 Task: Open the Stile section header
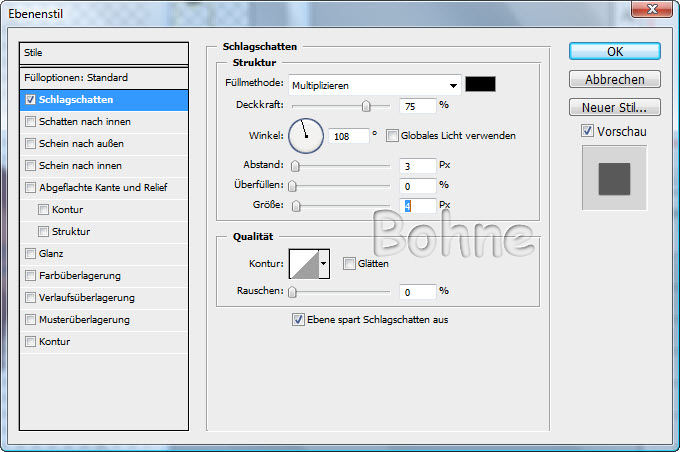[104, 53]
